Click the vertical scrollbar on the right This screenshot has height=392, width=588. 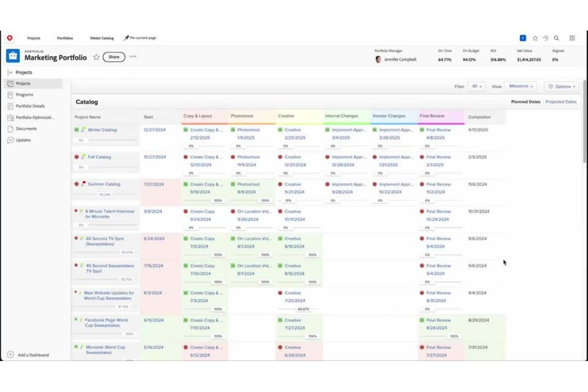pos(585,121)
